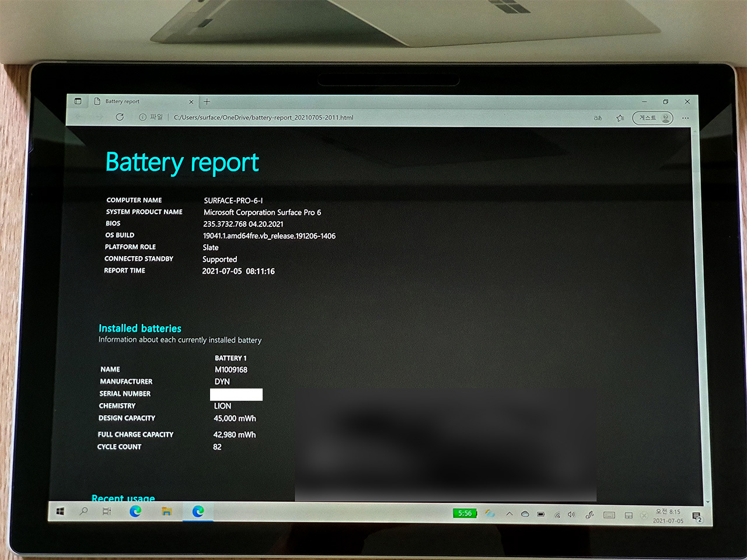This screenshot has width=747, height=560.
Task: Open taskbar search
Action: coord(83,512)
